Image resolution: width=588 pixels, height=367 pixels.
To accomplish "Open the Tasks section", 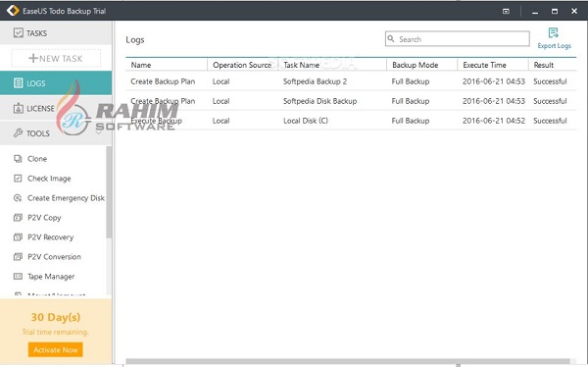I will (x=56, y=33).
